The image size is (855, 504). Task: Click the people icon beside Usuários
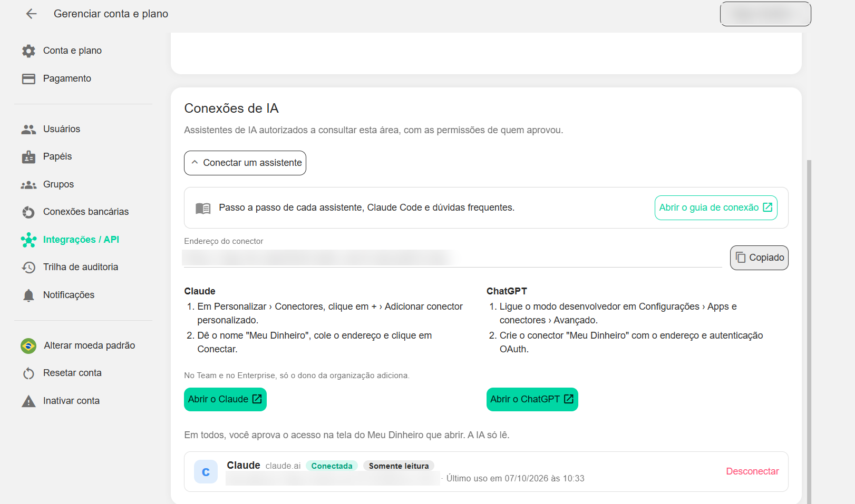(x=28, y=130)
